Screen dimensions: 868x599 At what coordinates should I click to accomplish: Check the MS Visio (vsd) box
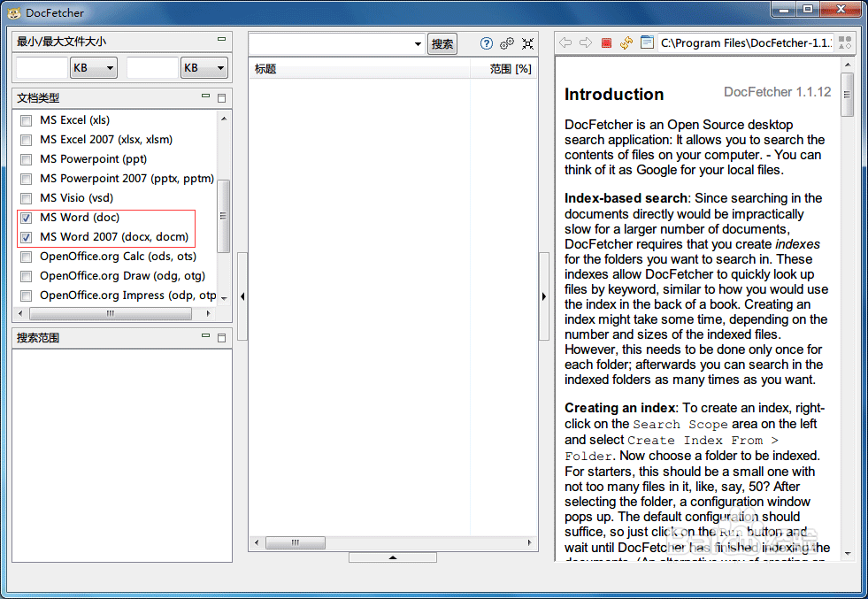click(26, 198)
